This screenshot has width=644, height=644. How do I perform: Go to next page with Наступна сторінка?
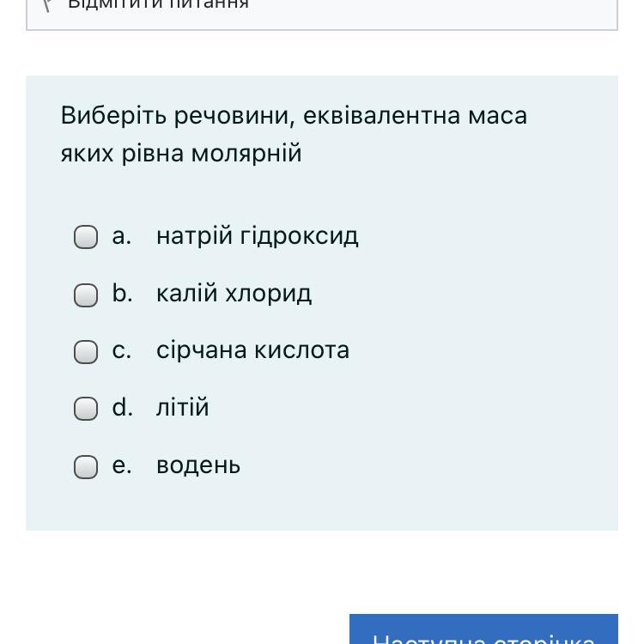(483, 634)
